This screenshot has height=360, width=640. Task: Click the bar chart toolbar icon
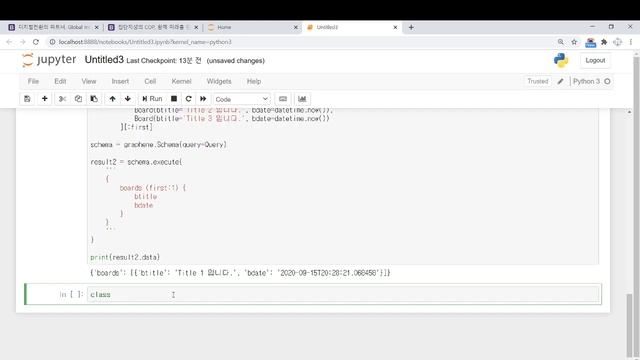coord(302,99)
